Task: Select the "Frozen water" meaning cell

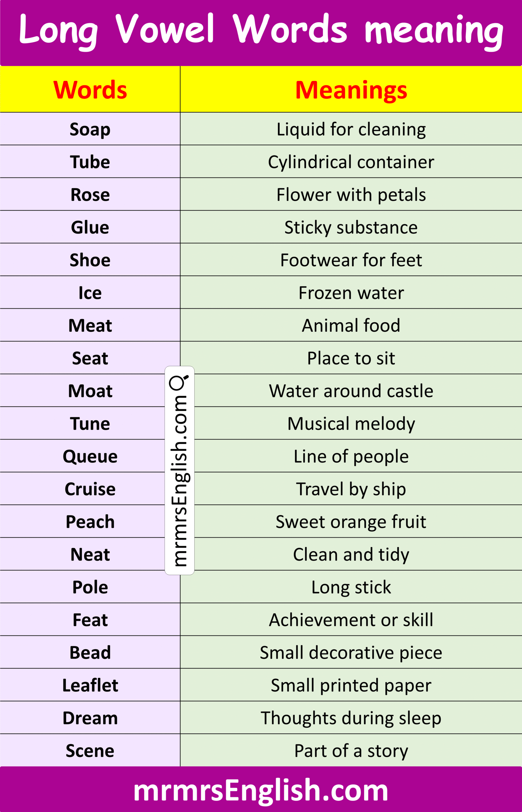Action: tap(351, 292)
